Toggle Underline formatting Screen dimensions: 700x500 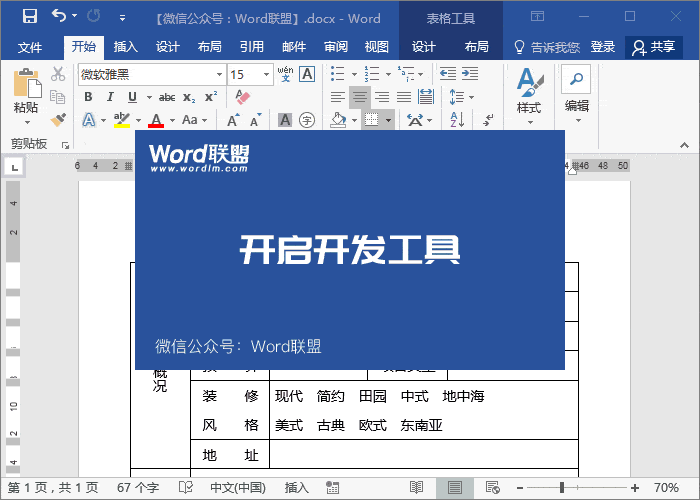(132, 97)
